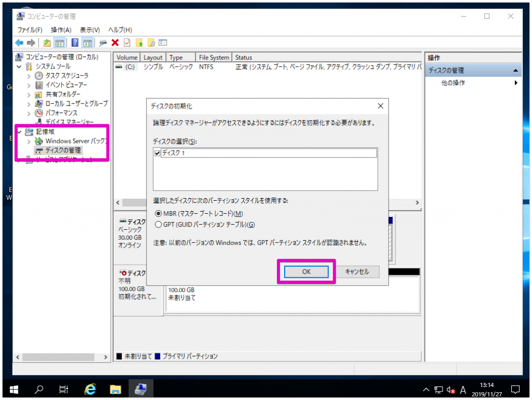Select the GPT (GUID パーティション テーブル) option
532x400 pixels.
pos(159,224)
